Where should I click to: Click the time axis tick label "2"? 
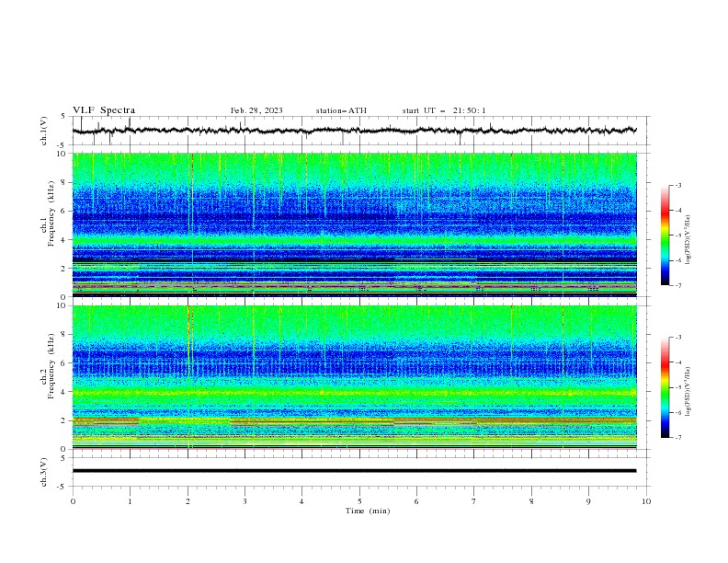pos(188,501)
